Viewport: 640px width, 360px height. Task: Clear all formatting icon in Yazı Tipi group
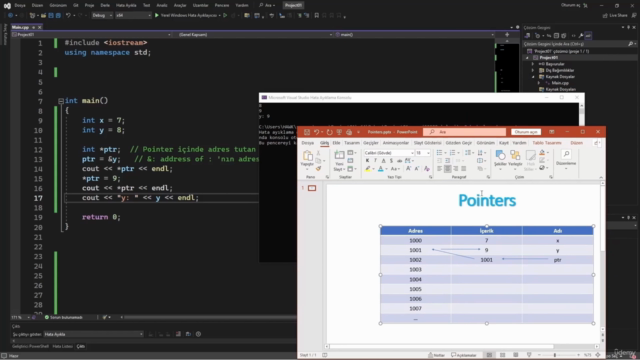tap(427, 169)
